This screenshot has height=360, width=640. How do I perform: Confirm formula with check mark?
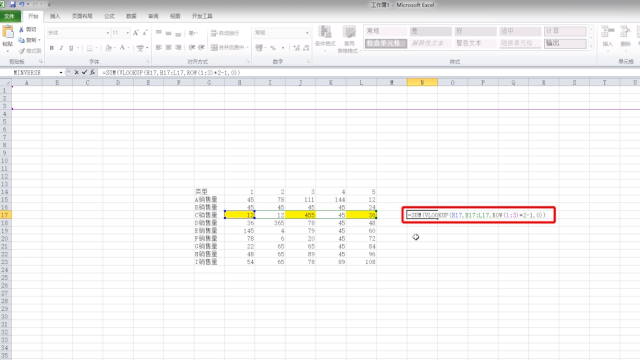click(x=84, y=72)
